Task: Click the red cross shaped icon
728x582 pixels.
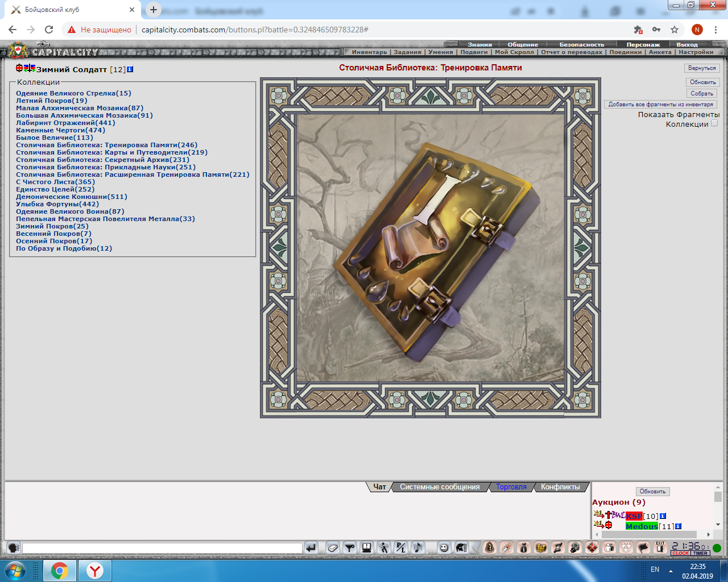Action: (x=592, y=547)
